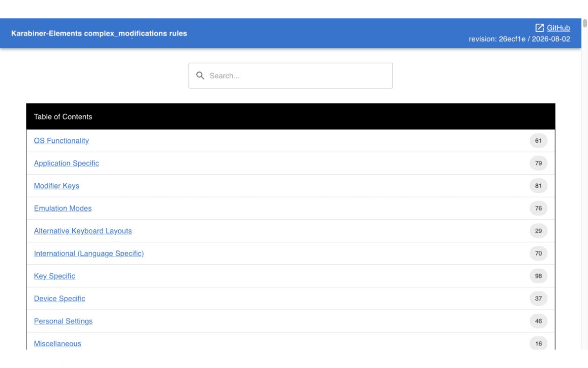Go to Application Specific rules
The height and width of the screenshot is (368, 588).
pos(67,163)
